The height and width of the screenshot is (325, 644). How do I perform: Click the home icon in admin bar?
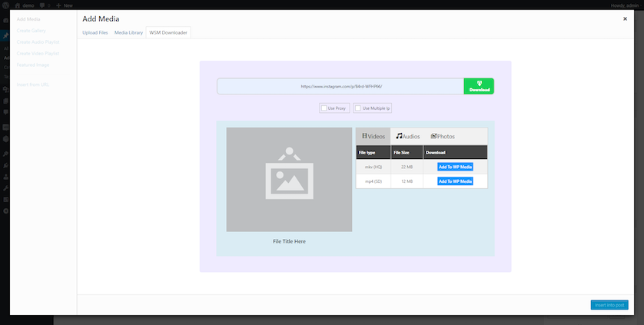click(x=18, y=5)
